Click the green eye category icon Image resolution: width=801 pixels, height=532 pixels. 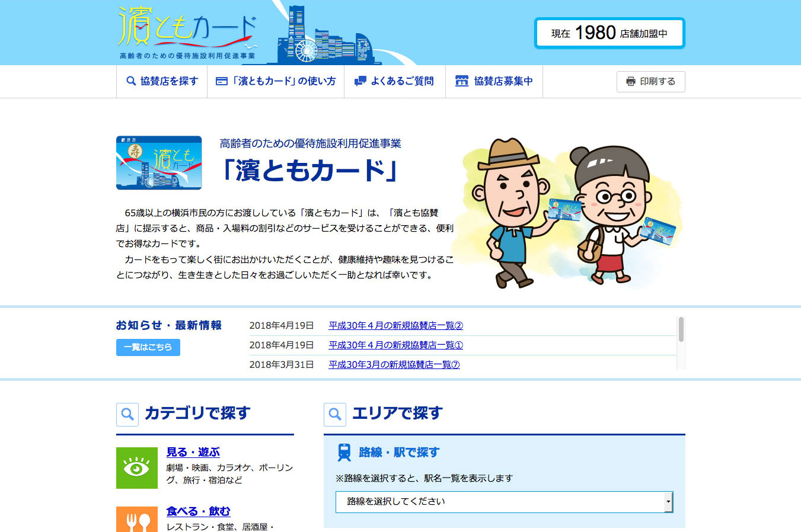pyautogui.click(x=137, y=468)
